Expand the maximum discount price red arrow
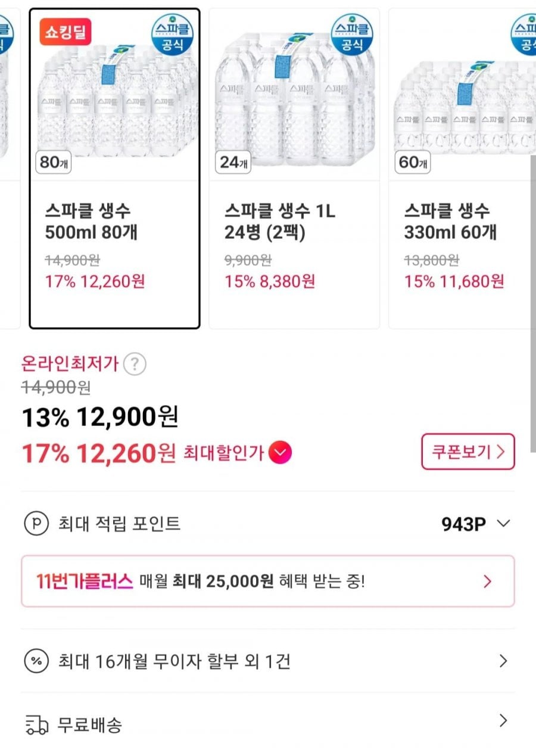 pyautogui.click(x=280, y=454)
